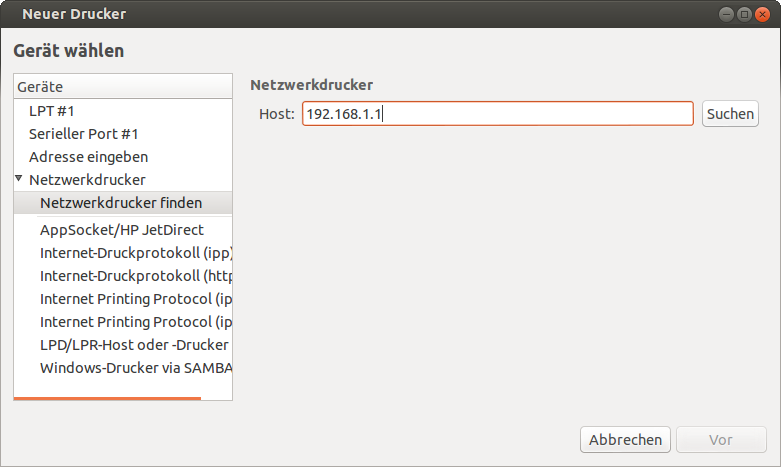Choose AppSocket/HP JetDirect option

coord(122,230)
